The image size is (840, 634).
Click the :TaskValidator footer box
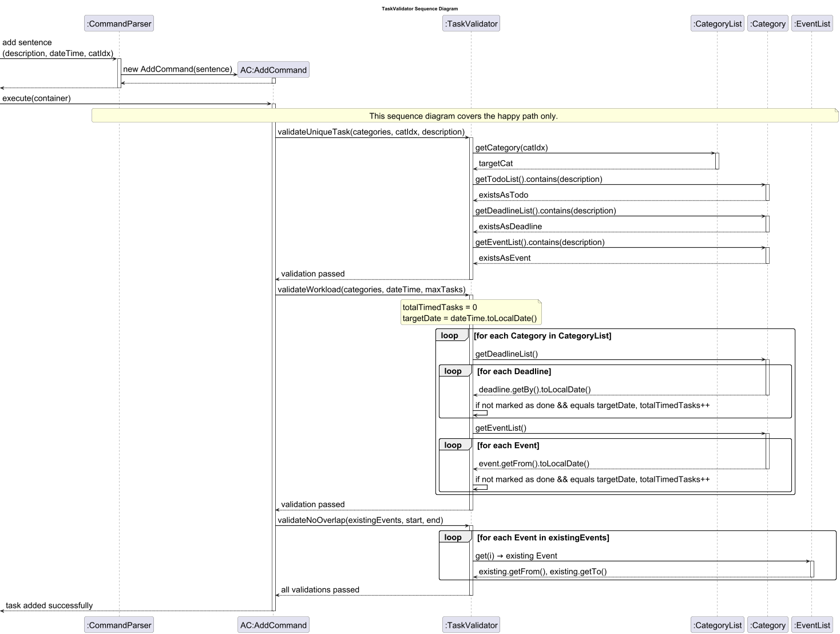(x=471, y=625)
